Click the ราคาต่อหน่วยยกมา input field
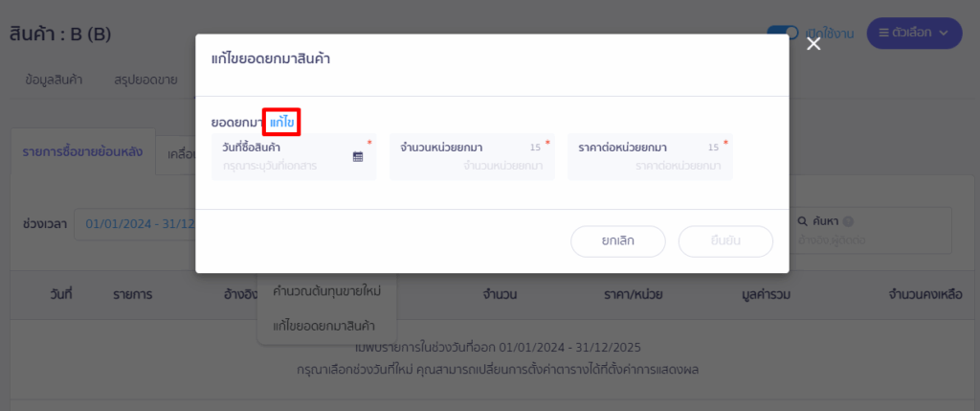 tap(650, 157)
